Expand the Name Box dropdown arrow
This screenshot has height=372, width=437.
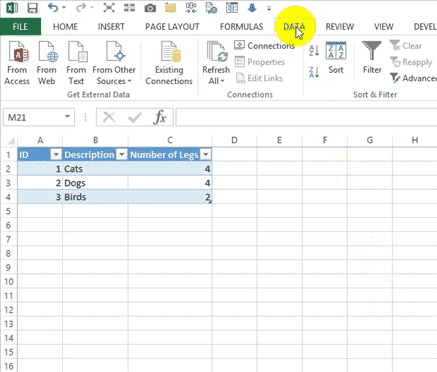pyautogui.click(x=67, y=117)
